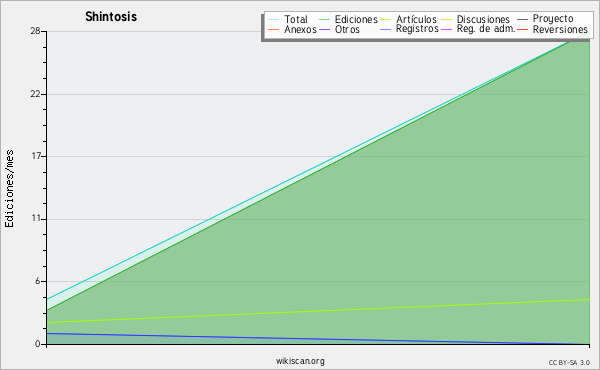Click the green Ediciones legend color line
The width and height of the screenshot is (600, 370).
click(324, 19)
